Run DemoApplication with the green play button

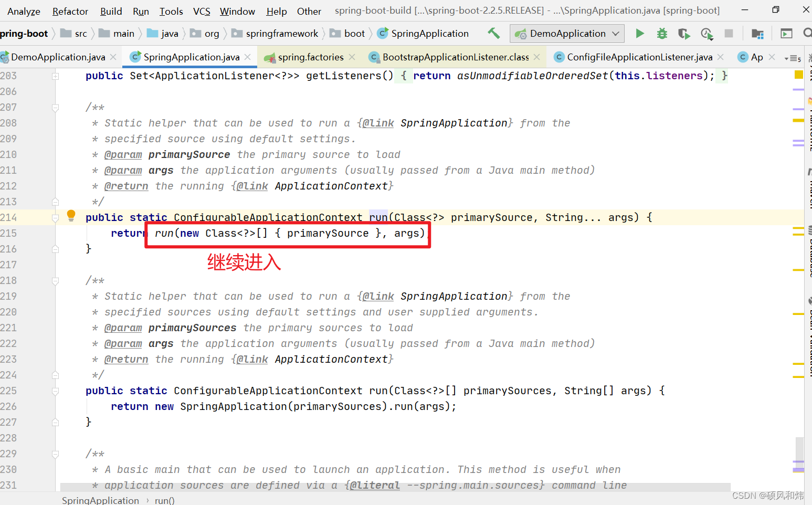(x=640, y=34)
